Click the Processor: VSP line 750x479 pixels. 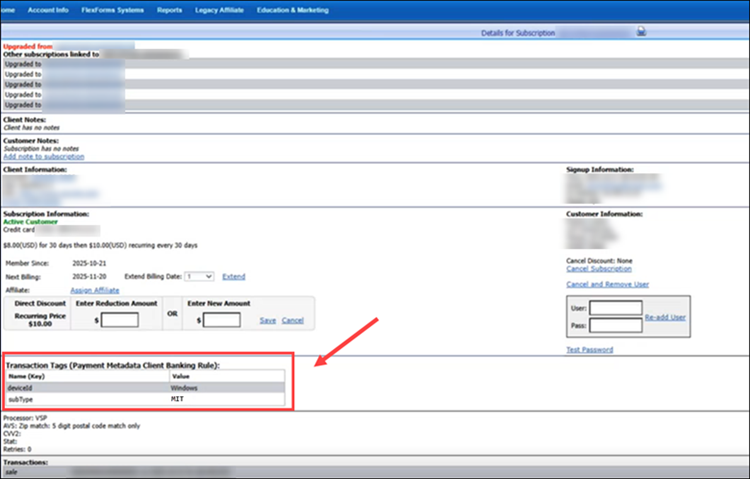click(x=25, y=418)
